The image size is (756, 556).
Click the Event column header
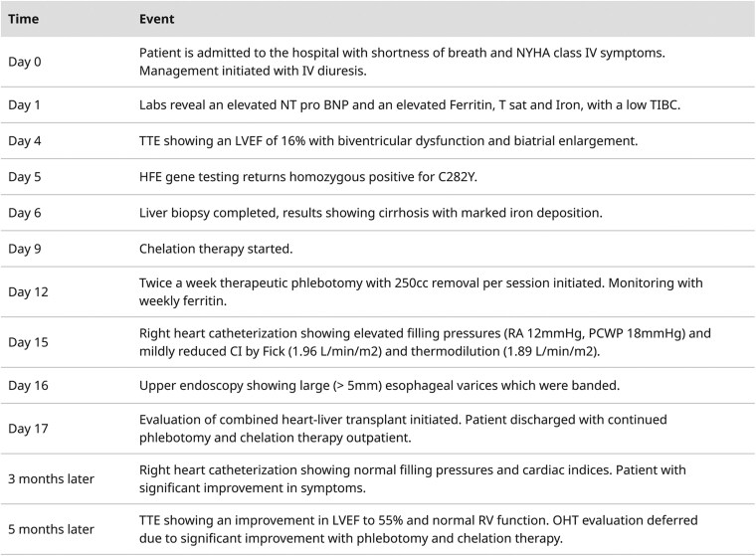[157, 19]
